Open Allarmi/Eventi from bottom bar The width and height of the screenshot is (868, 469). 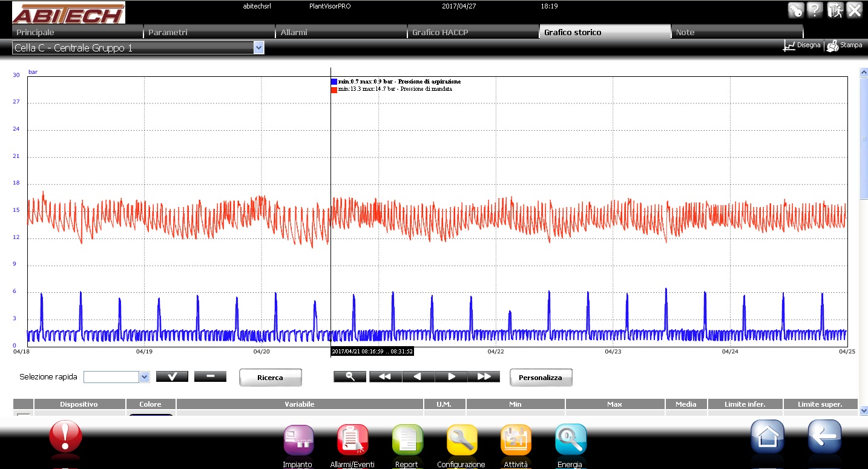click(352, 441)
